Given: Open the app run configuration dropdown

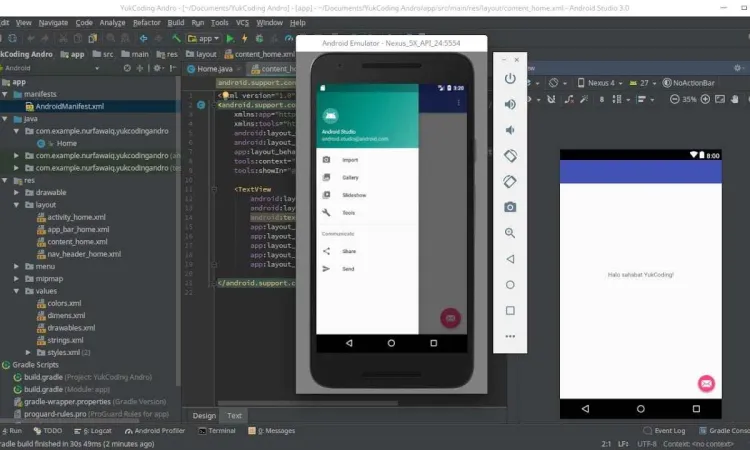Looking at the screenshot, I should pos(204,38).
